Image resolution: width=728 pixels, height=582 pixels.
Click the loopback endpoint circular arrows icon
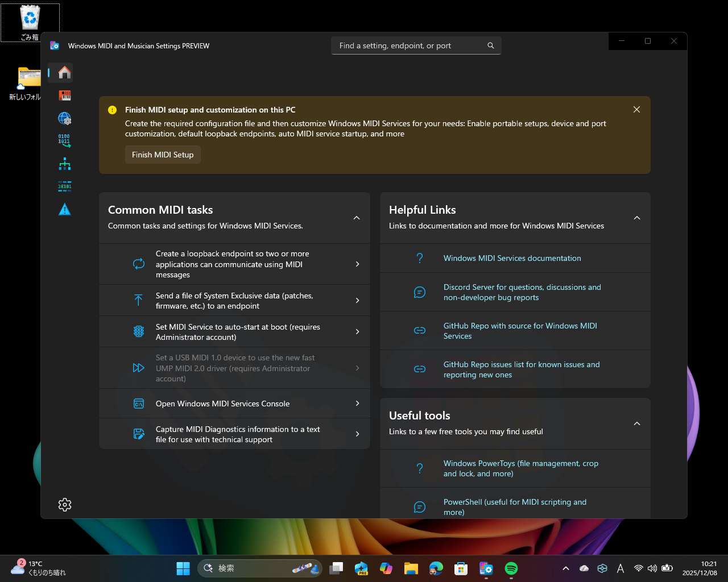139,264
